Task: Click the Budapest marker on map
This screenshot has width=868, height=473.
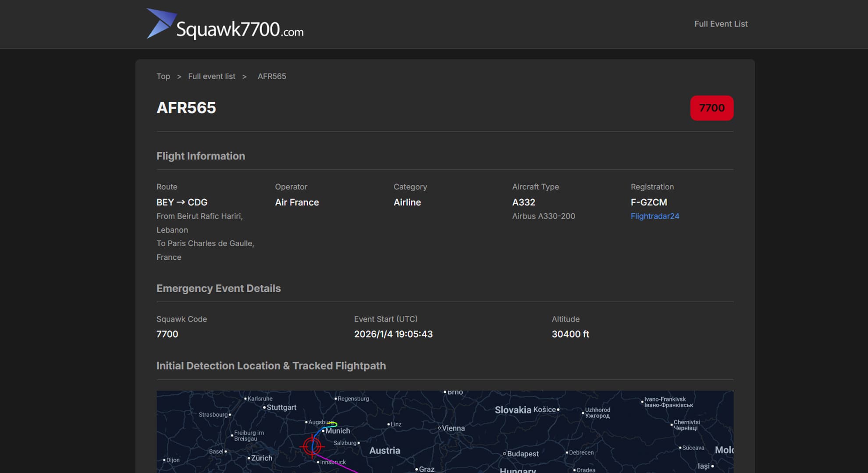Action: pos(505,454)
